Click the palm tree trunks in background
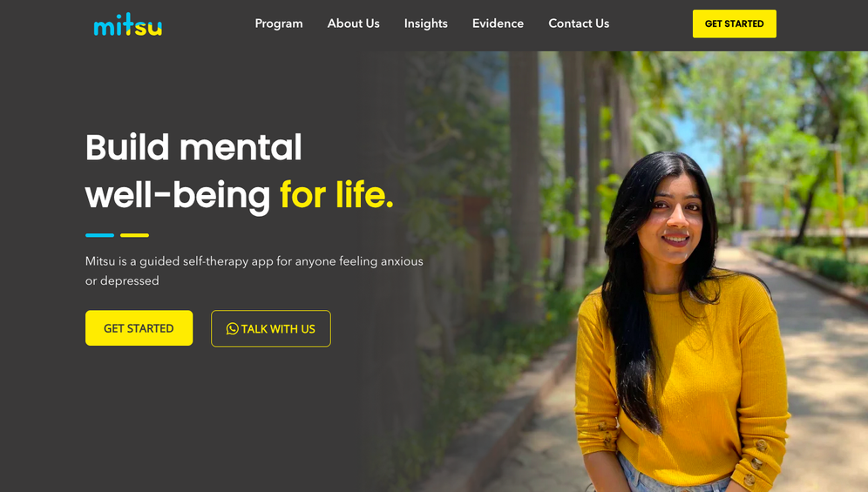The width and height of the screenshot is (868, 492). coord(570,166)
